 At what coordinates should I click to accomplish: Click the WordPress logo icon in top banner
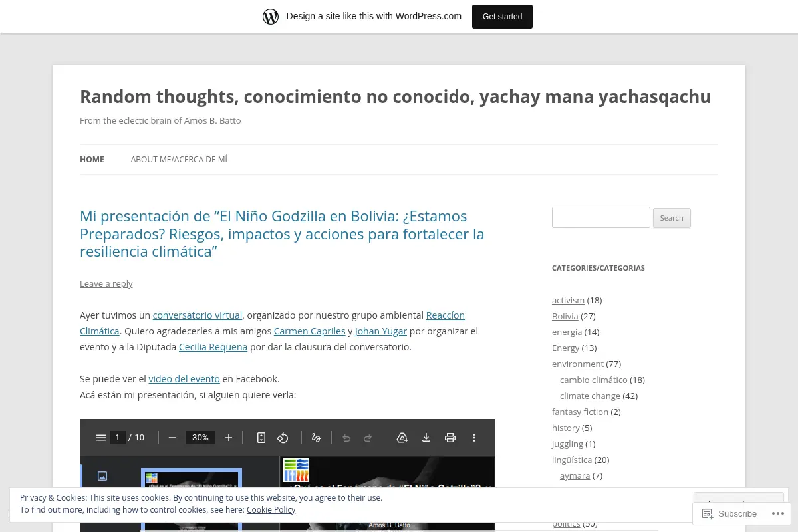[x=271, y=17]
